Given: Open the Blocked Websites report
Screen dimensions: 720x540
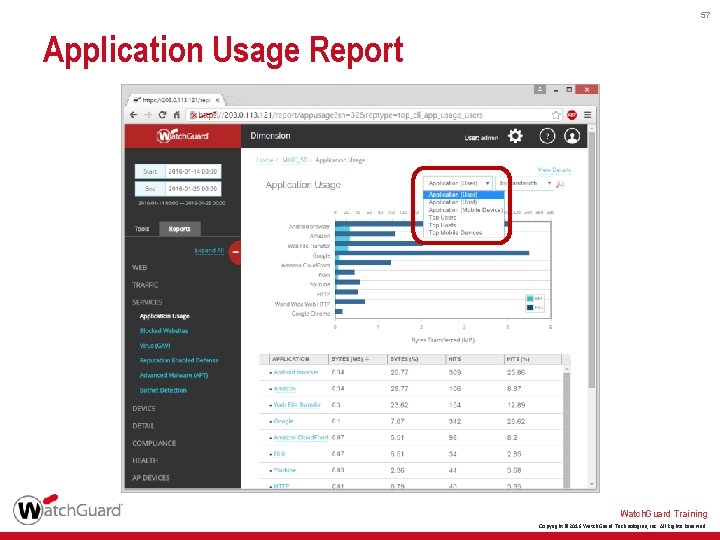Looking at the screenshot, I should tap(163, 331).
